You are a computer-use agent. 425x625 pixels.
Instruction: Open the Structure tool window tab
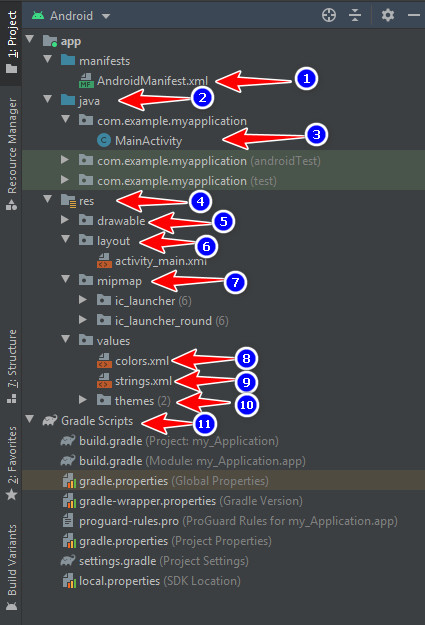pyautogui.click(x=12, y=366)
